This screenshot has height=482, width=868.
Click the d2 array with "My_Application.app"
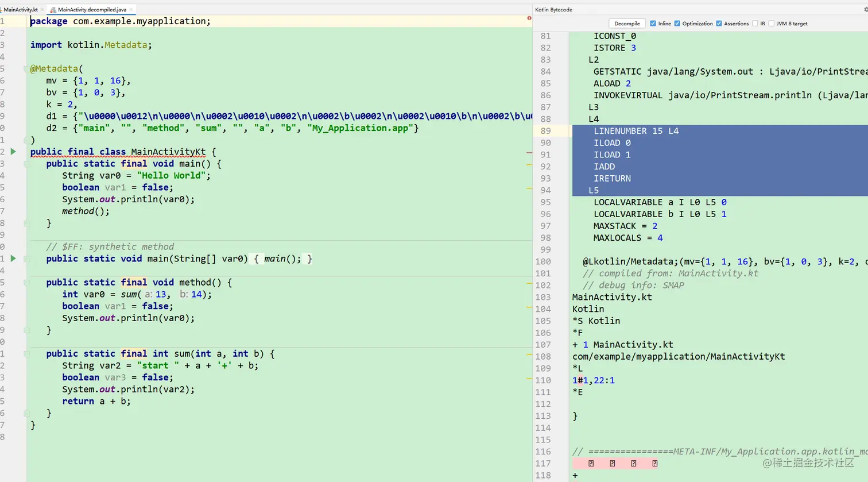[x=232, y=128]
